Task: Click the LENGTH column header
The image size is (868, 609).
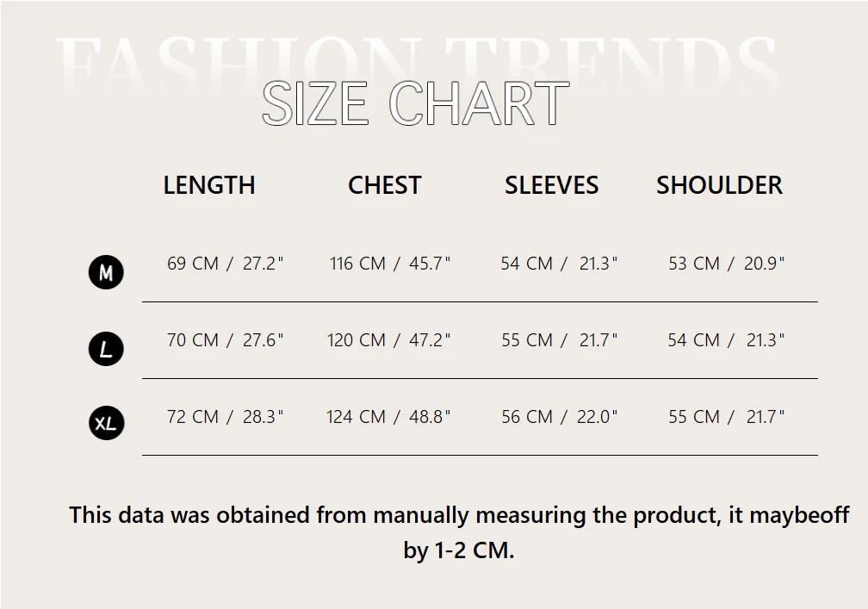Action: pyautogui.click(x=209, y=185)
